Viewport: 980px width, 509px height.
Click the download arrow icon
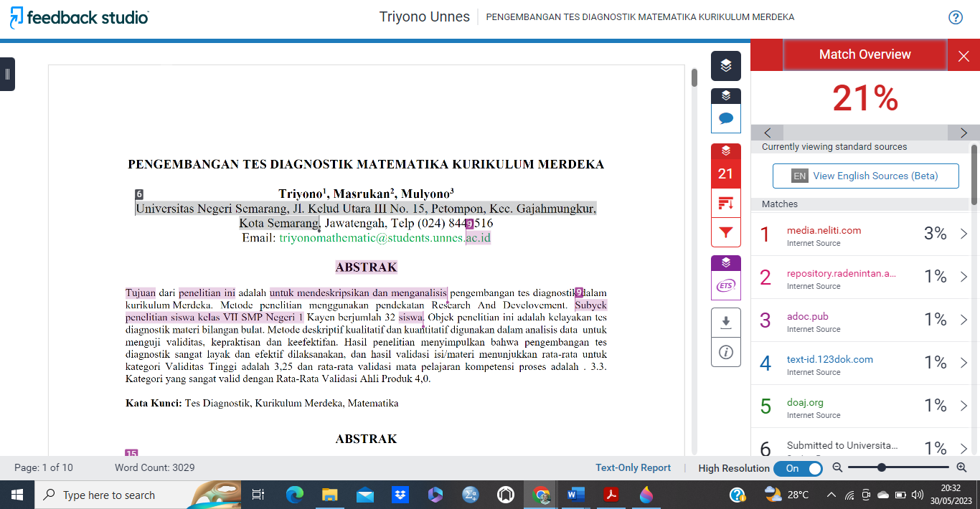point(725,323)
